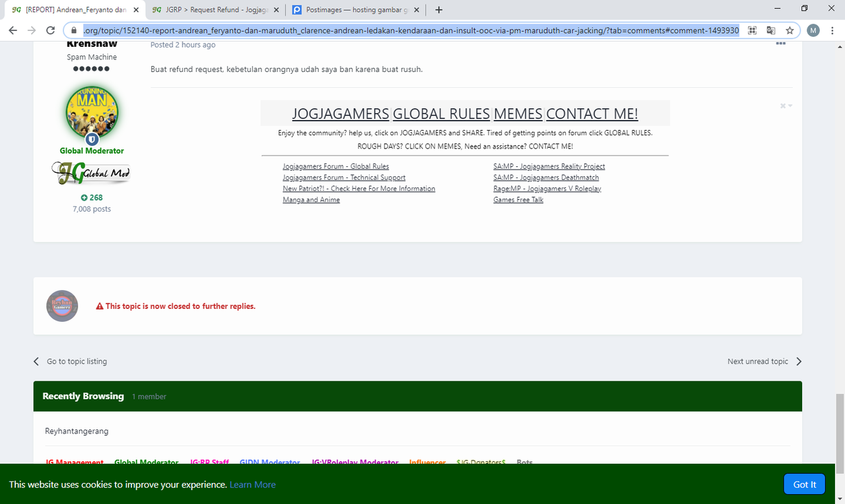Open Krenshaw's Running Man avatar
Viewport: 845px width, 504px height.
pos(92,113)
